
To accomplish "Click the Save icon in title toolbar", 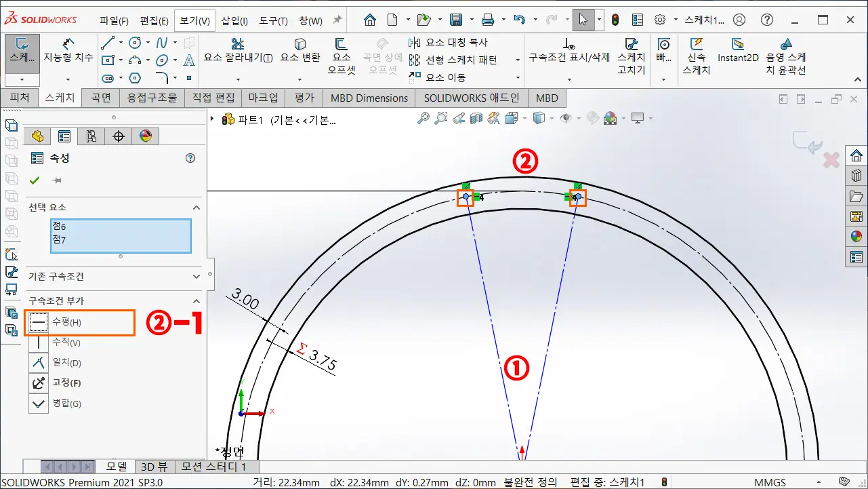I will tap(456, 20).
